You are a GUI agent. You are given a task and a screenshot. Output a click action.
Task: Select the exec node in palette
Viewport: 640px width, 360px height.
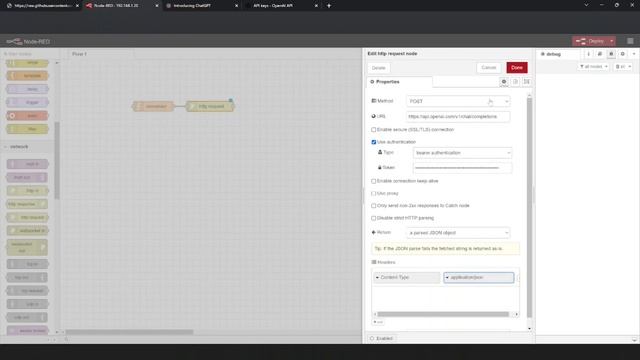tap(27, 116)
